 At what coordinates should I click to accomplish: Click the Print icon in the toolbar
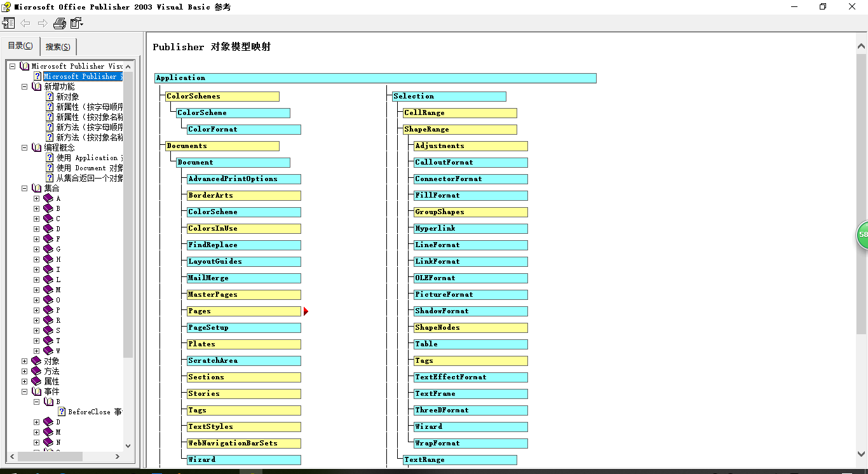[59, 22]
